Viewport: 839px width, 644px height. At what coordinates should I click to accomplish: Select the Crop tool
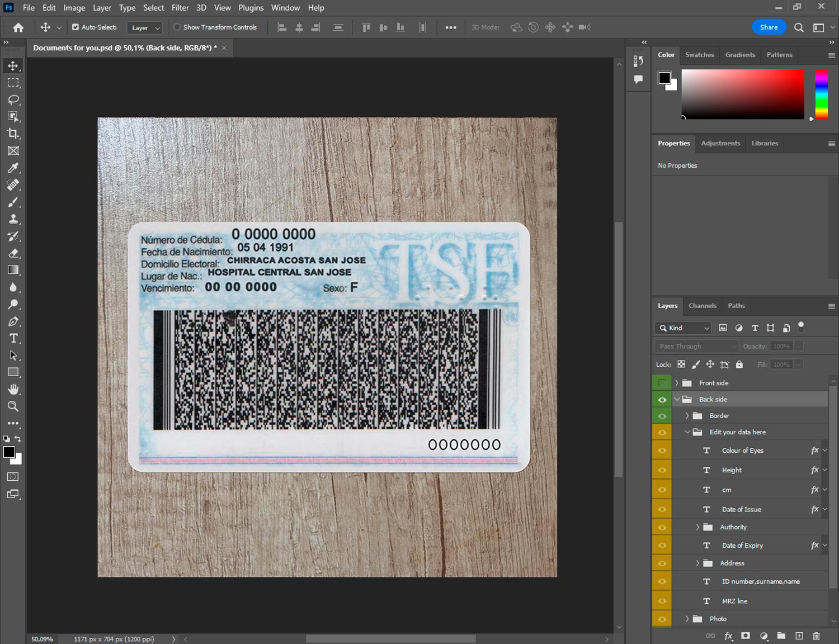coord(13,134)
